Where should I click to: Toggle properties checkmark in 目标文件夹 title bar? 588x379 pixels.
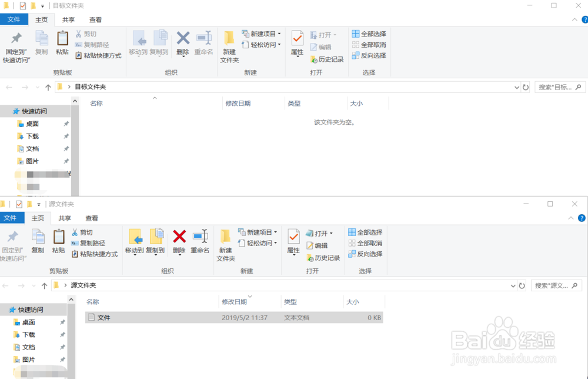pos(23,6)
